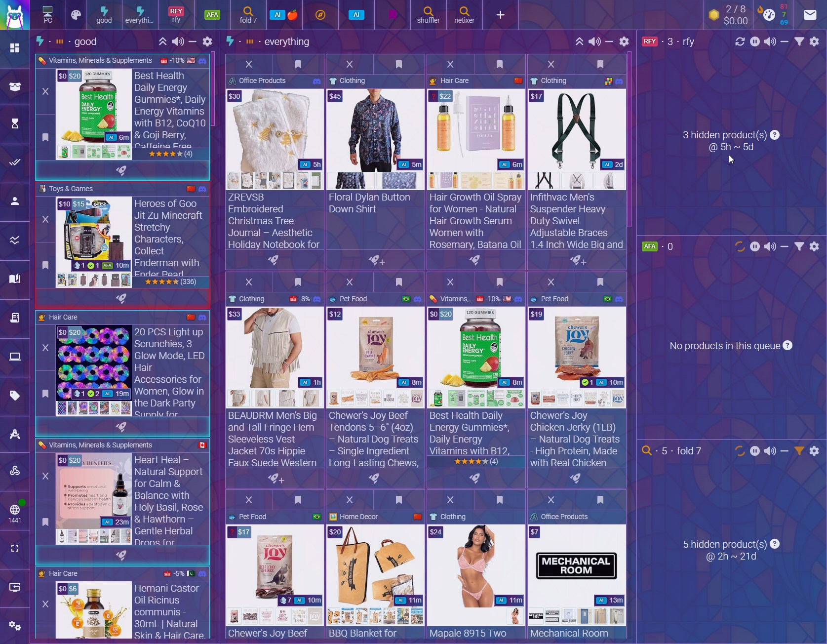Pause the fold 7 queue
The height and width of the screenshot is (644, 827).
coord(755,451)
